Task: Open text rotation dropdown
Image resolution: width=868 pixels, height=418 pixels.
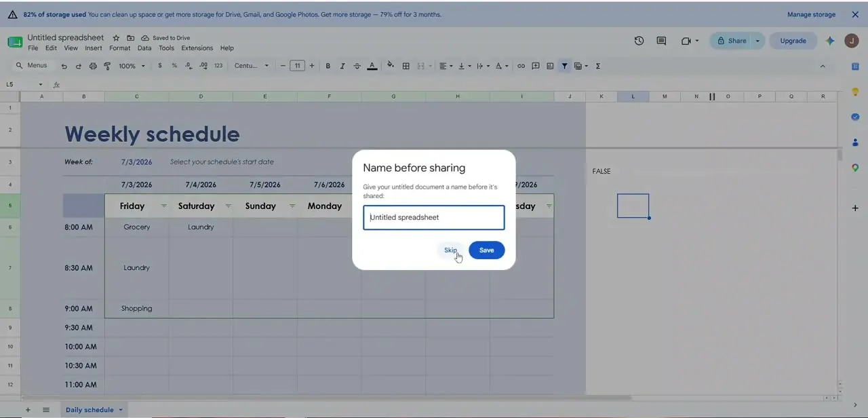Action: 501,66
